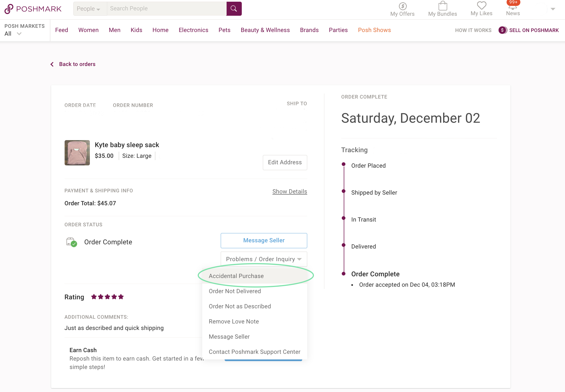The height and width of the screenshot is (392, 565).
Task: Open My Offers dollar icon
Action: [x=402, y=6]
